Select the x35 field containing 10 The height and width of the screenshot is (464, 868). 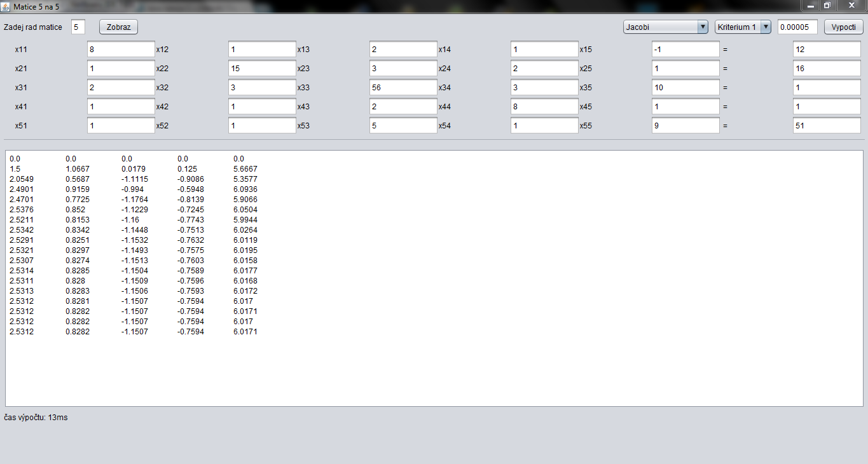(685, 88)
